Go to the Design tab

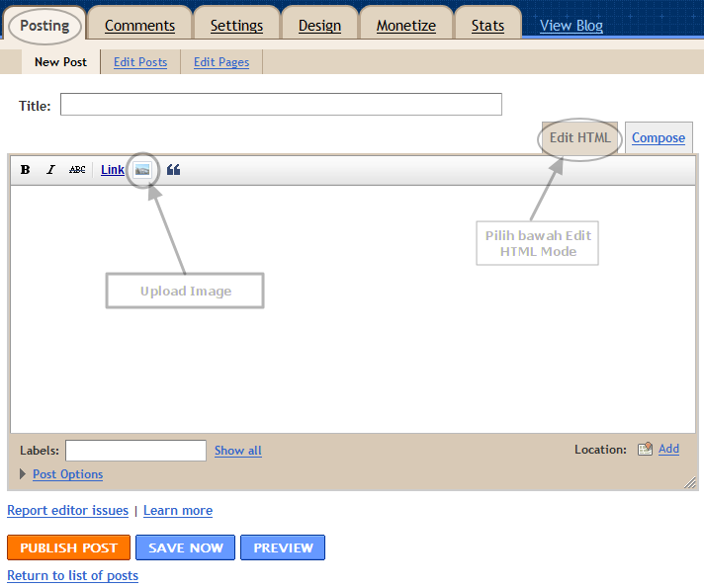click(319, 26)
